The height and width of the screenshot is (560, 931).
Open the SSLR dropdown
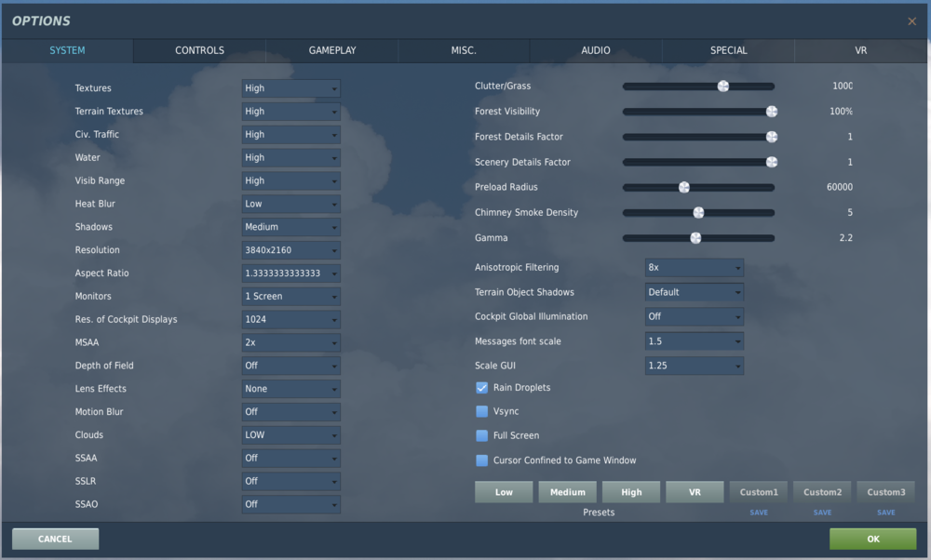coord(290,482)
